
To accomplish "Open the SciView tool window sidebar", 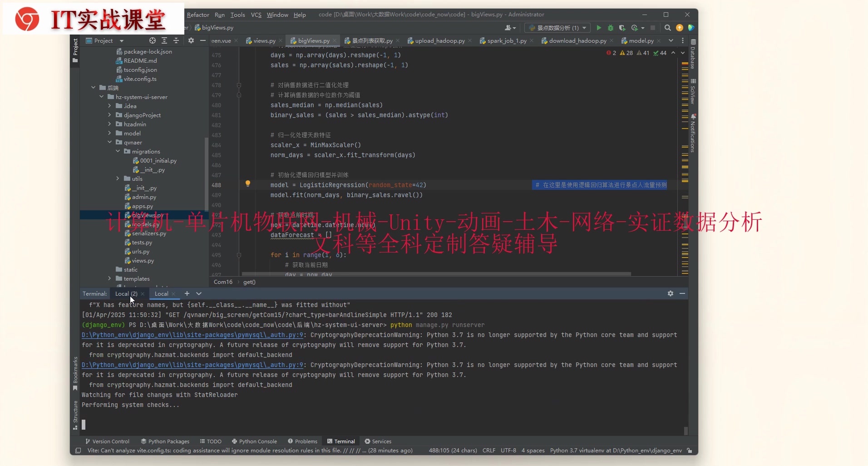I will tap(693, 92).
